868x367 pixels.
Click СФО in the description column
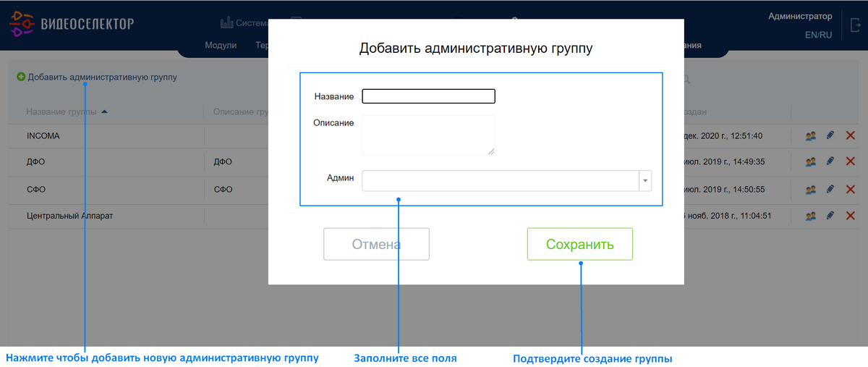[224, 190]
